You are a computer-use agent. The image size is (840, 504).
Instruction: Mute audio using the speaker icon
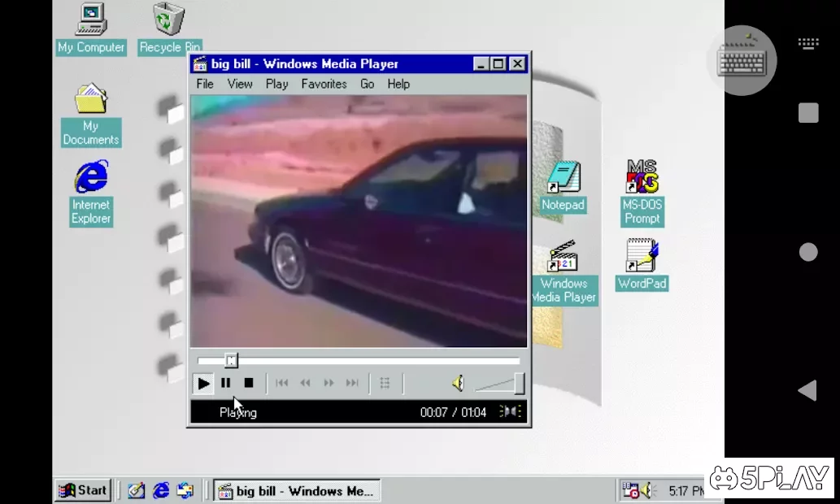pyautogui.click(x=459, y=383)
